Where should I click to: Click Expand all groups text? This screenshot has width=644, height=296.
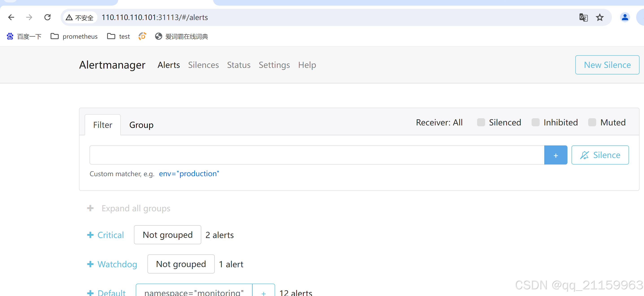click(136, 208)
